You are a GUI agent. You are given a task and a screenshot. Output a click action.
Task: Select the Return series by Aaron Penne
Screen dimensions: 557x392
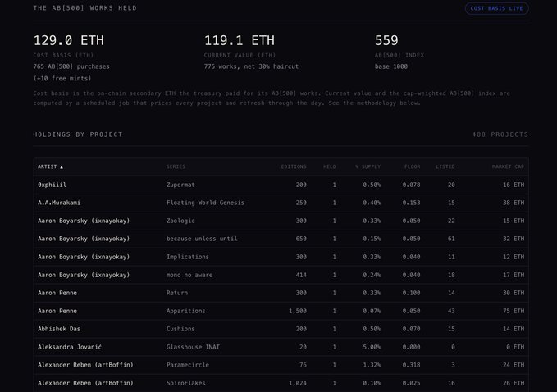(177, 293)
